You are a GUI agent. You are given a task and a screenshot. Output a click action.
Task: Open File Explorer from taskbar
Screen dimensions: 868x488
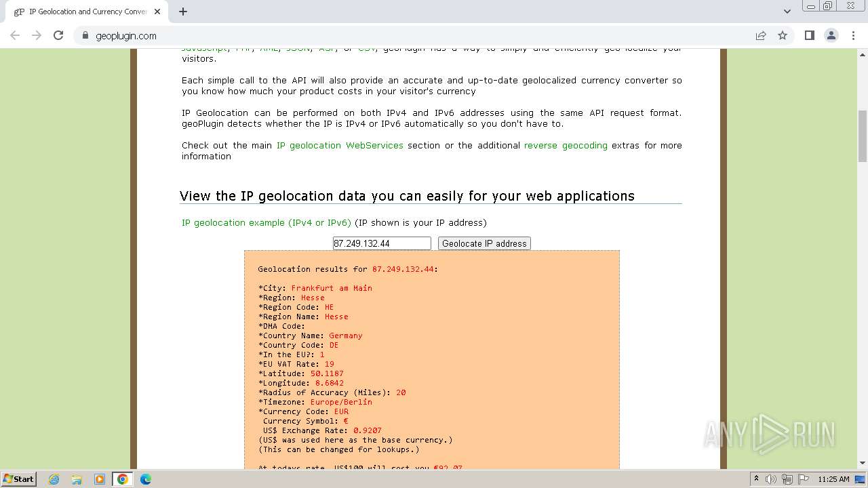click(x=77, y=479)
